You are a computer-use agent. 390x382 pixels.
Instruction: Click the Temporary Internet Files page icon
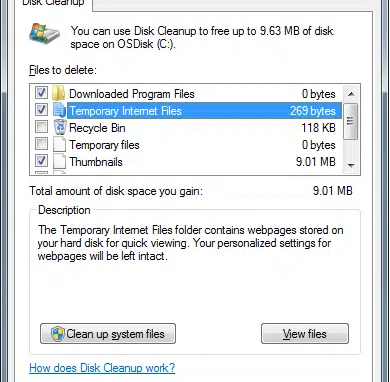tap(59, 110)
